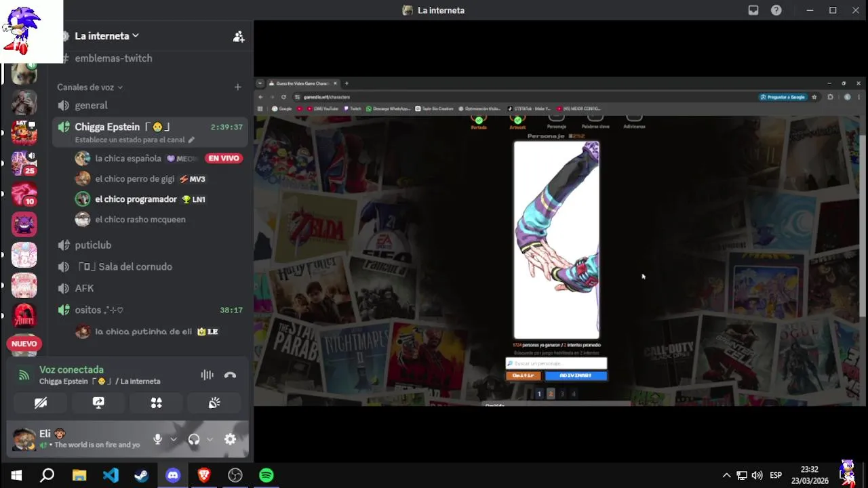The image size is (868, 488).
Task: Open the server with the 10 badge
Action: pos(24,194)
